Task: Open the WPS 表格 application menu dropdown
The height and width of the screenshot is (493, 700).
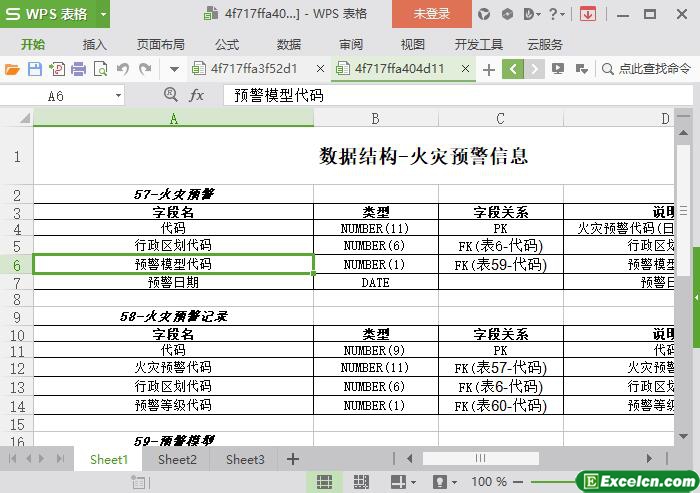Action: [104, 14]
